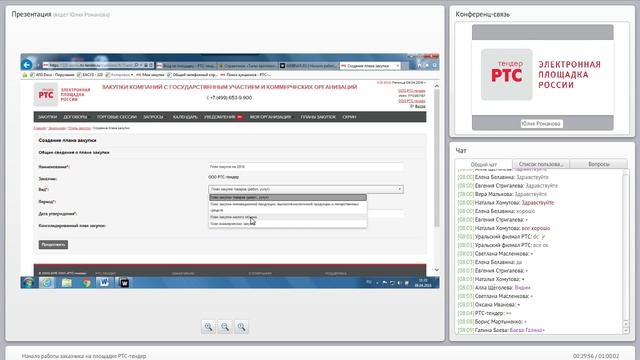Open the ЗАКУПКИ menu item
The width and height of the screenshot is (640, 360).
point(47,117)
